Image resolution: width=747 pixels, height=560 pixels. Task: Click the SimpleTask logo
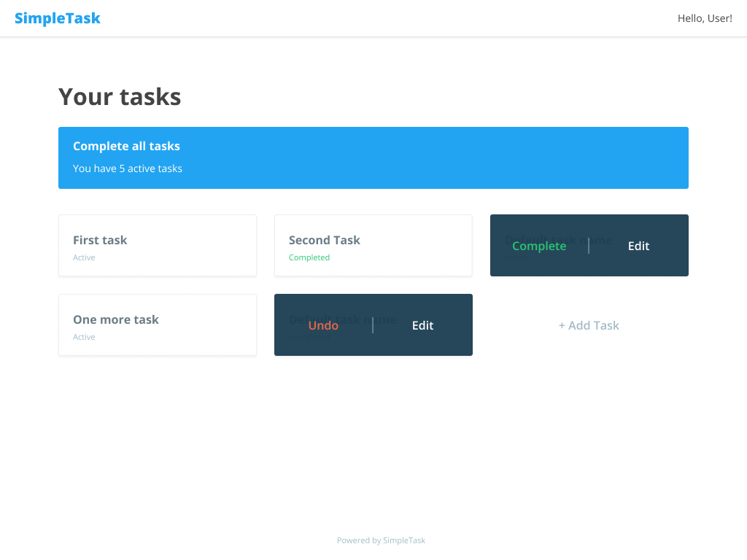[57, 18]
